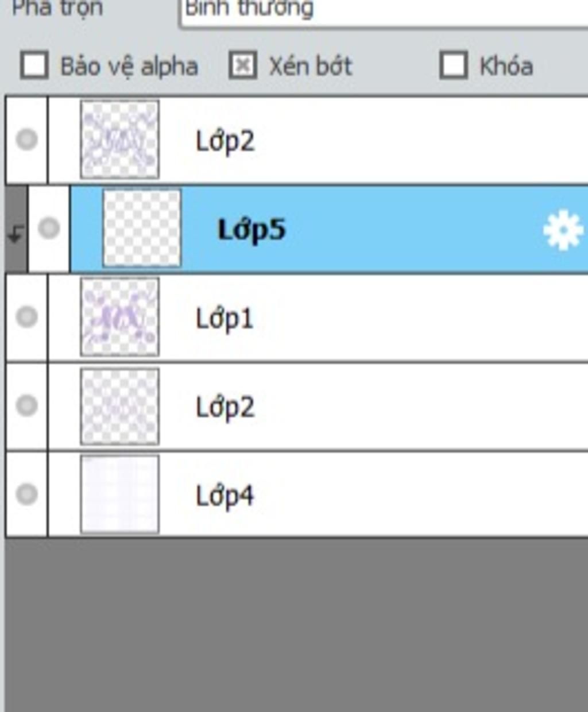This screenshot has width=588, height=712.
Task: Toggle visibility of Lớp5 layer
Action: click(49, 229)
